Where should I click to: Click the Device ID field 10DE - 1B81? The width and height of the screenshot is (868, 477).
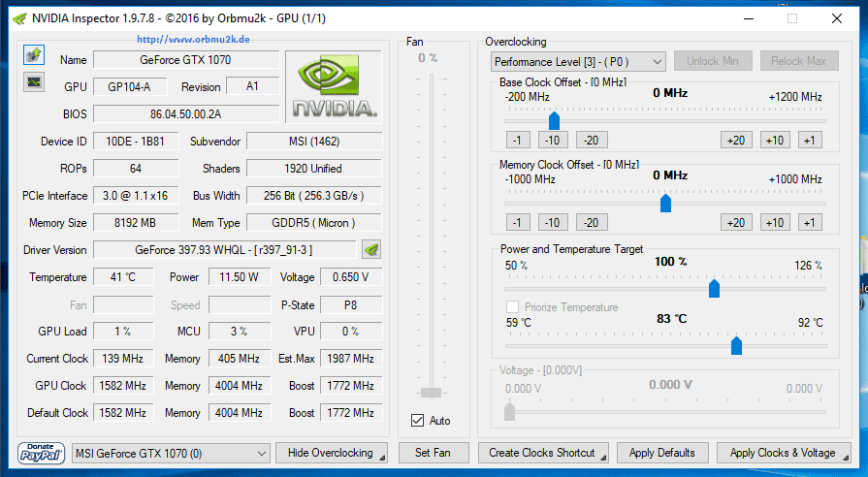coord(136,142)
